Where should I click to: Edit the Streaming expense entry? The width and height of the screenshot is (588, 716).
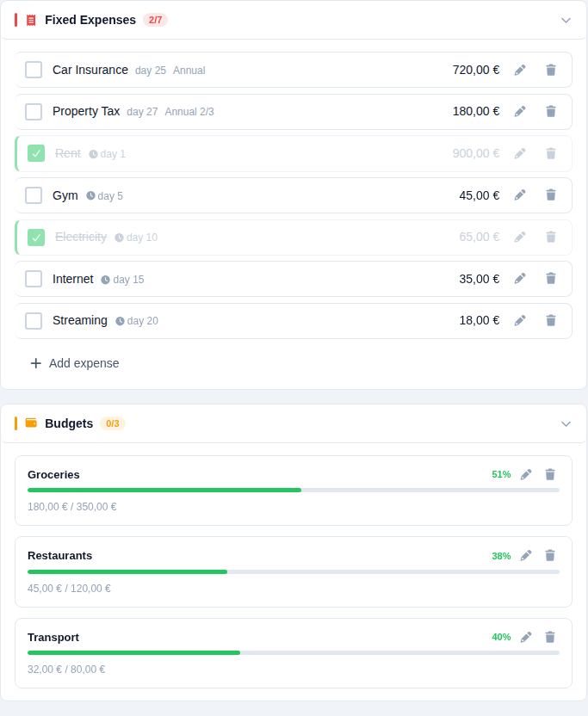pyautogui.click(x=520, y=320)
